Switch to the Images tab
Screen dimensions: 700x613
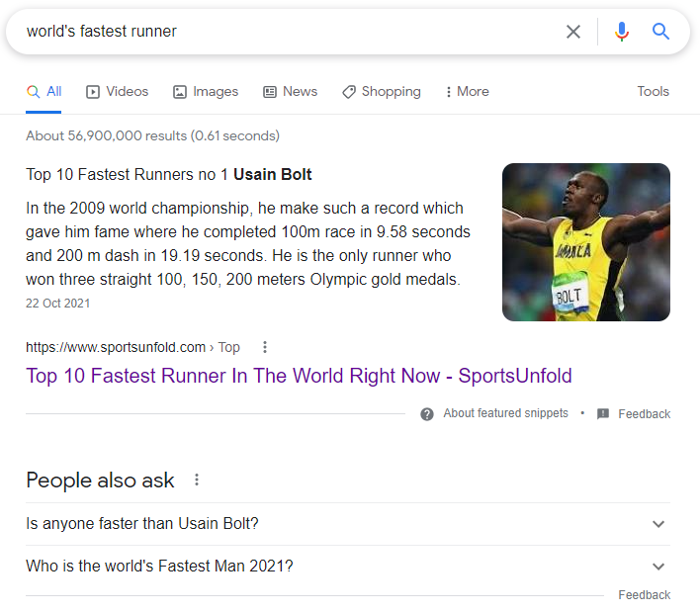click(x=206, y=92)
